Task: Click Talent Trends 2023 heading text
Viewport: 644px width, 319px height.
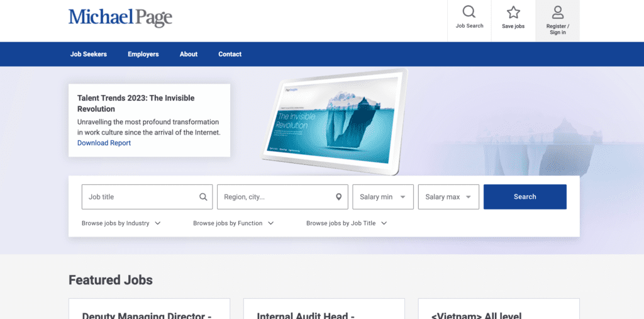Action: 136,104
